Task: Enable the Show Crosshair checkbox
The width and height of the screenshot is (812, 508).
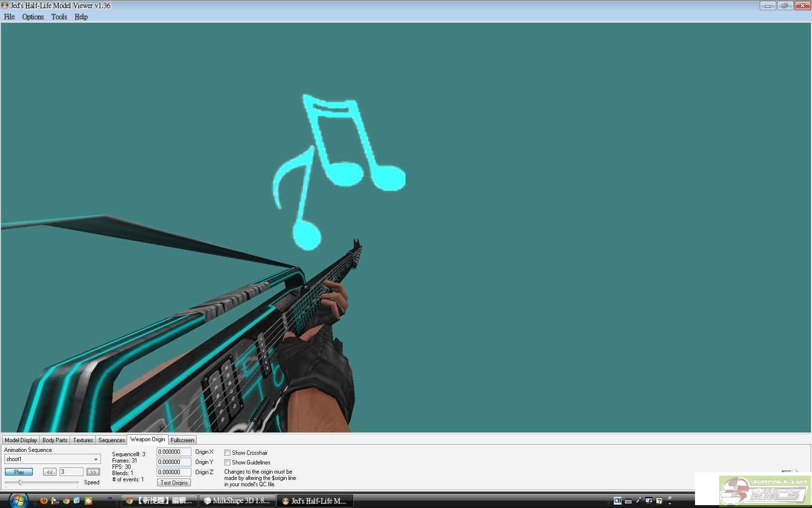Action: click(227, 453)
